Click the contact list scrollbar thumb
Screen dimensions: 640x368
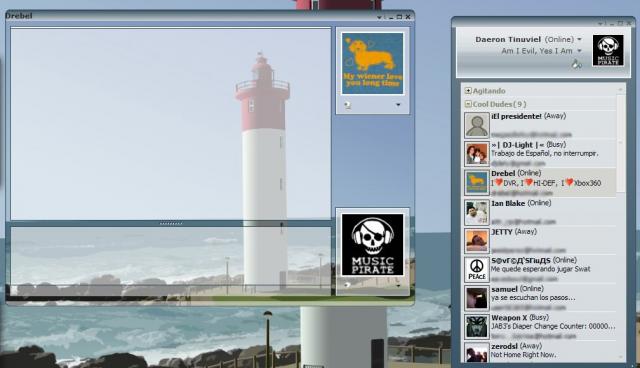tap(621, 143)
